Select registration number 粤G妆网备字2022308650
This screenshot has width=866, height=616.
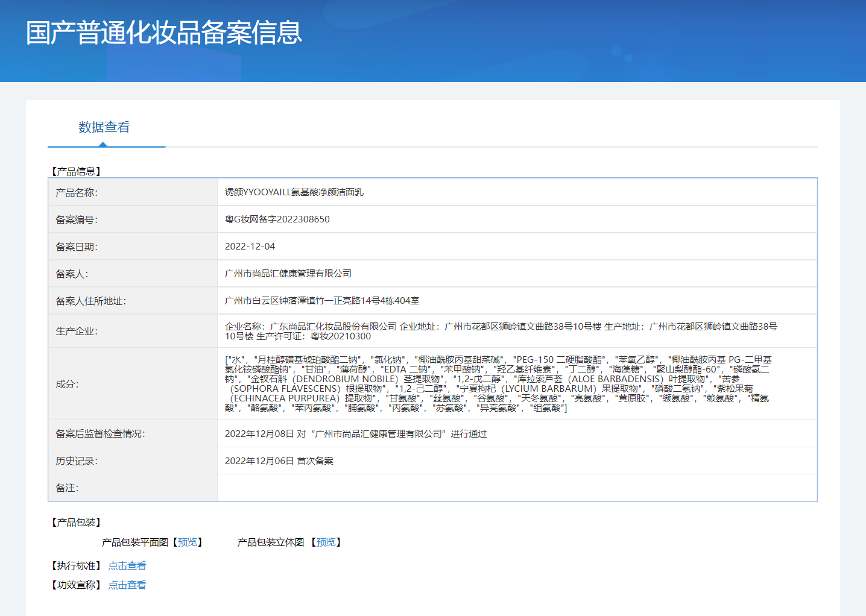(x=277, y=219)
